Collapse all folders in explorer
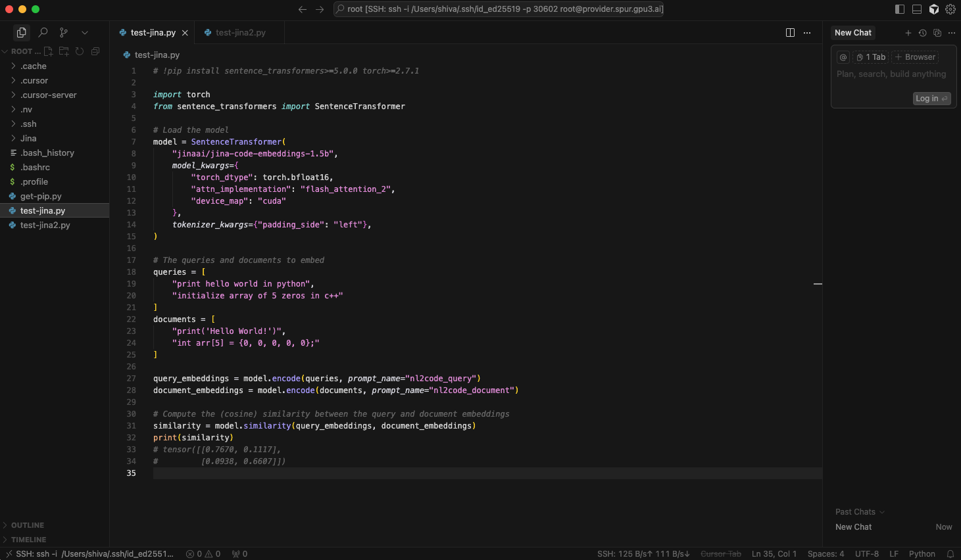Viewport: 961px width, 560px height. [x=95, y=51]
